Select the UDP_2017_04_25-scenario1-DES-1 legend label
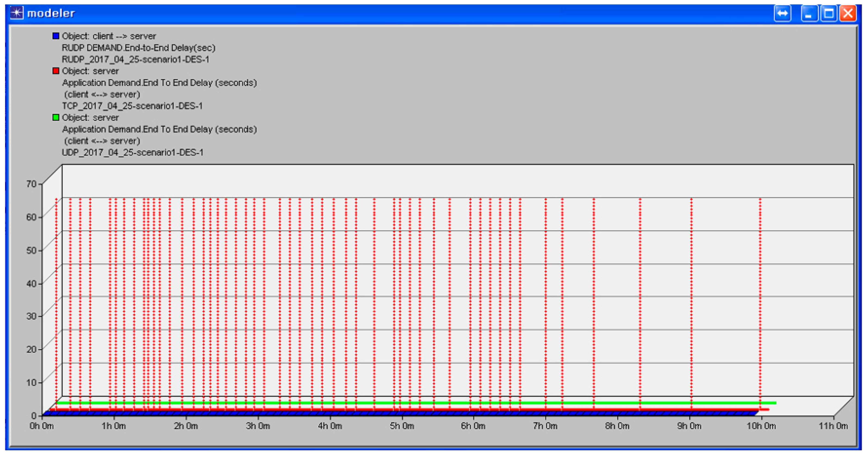This screenshot has width=868, height=454. coord(133,152)
